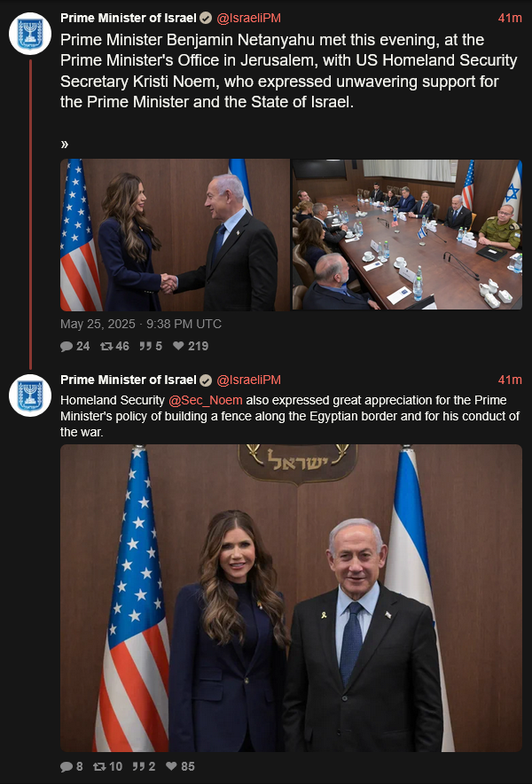Like the first tweet with 219 likes

[178, 346]
